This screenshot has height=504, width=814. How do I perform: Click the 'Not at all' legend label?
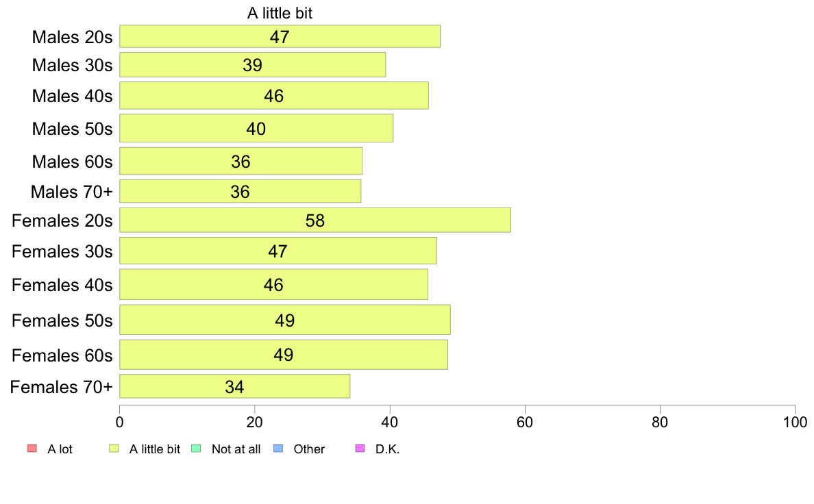click(x=236, y=449)
